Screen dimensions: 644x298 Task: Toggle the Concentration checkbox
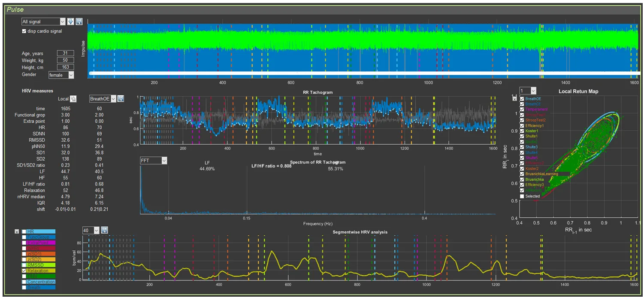pos(24,282)
